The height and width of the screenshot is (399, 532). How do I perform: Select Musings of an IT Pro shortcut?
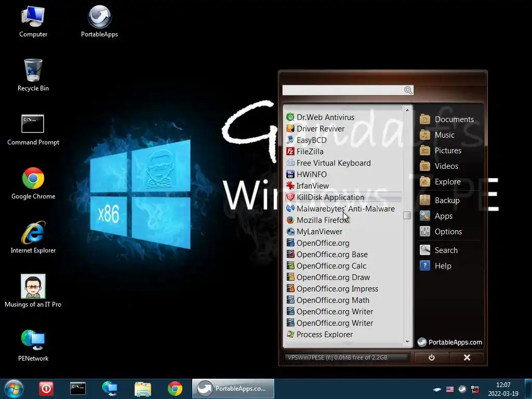(x=33, y=291)
